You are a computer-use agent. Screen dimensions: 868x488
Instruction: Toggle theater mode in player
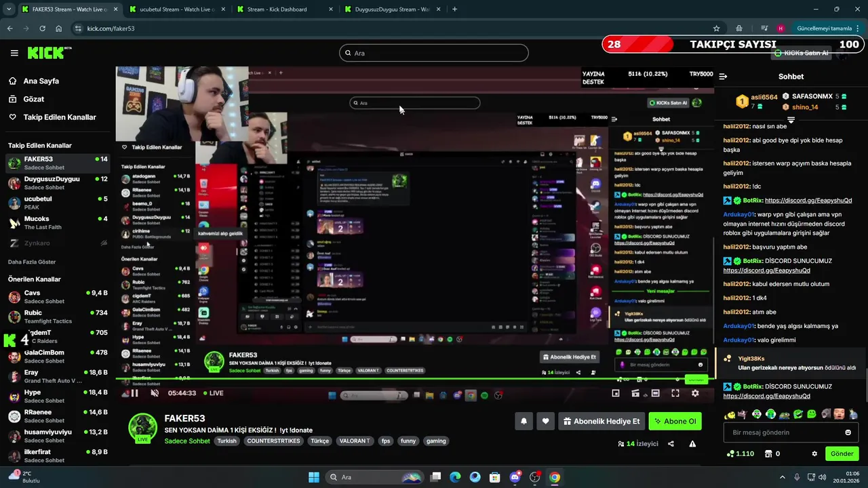point(655,393)
